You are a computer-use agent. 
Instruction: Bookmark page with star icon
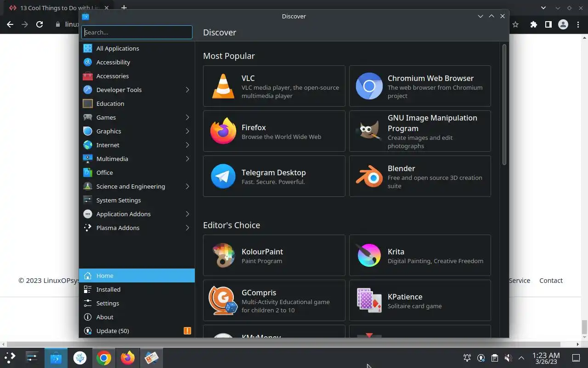[x=515, y=24]
